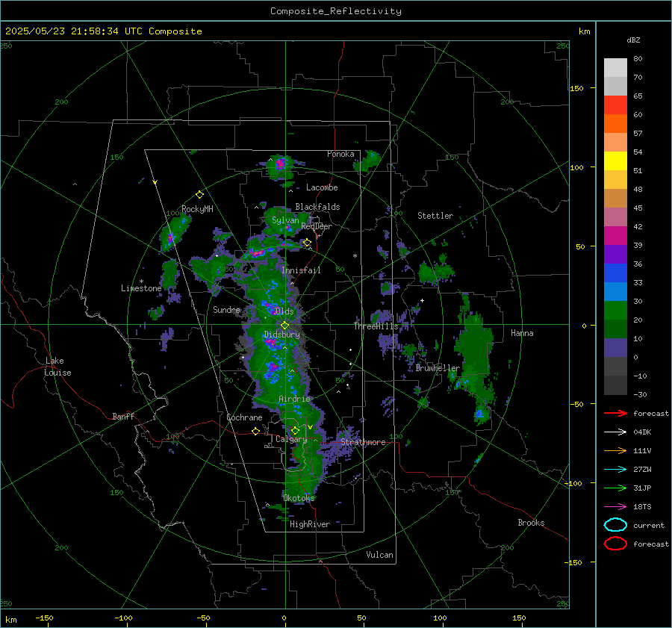Click the Lake Louise label
Viewport: 672px width, 628px height.
(x=57, y=367)
